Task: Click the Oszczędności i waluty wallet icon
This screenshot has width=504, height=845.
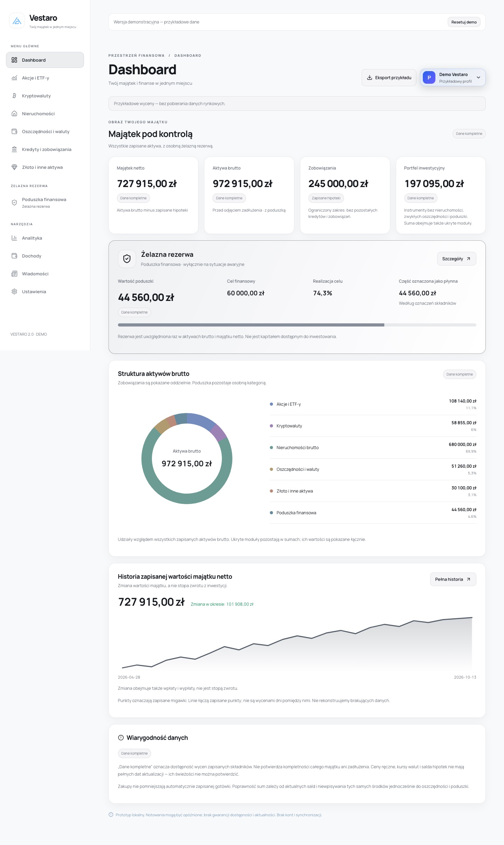Action: [x=14, y=131]
